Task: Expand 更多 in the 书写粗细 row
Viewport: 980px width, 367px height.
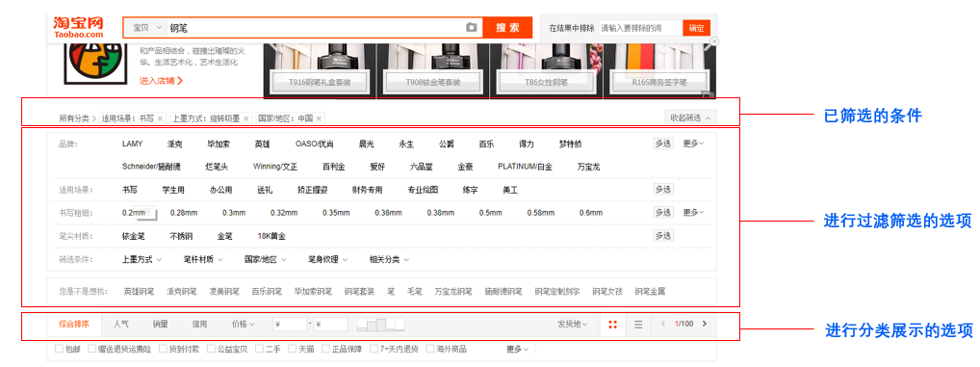Action: (693, 213)
